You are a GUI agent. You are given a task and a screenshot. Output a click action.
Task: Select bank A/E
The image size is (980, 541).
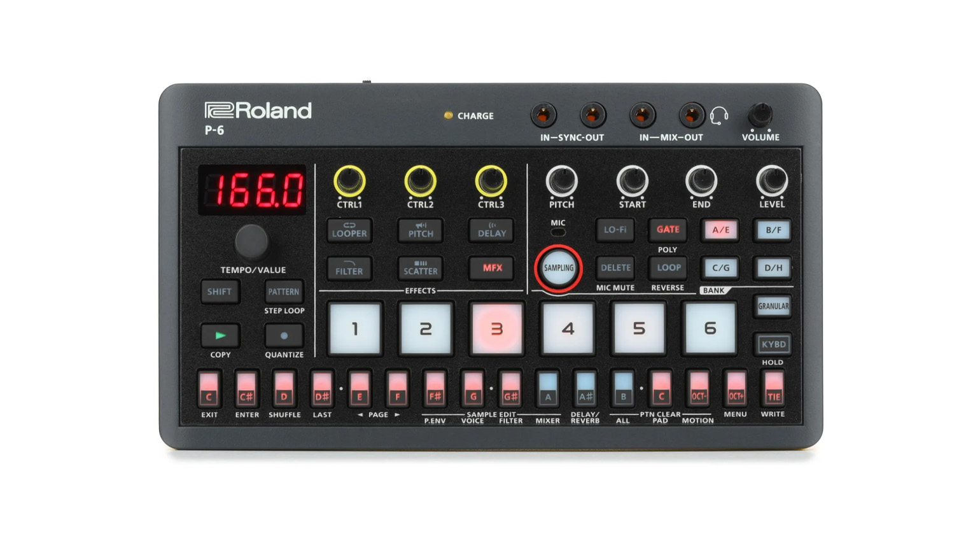pyautogui.click(x=721, y=230)
